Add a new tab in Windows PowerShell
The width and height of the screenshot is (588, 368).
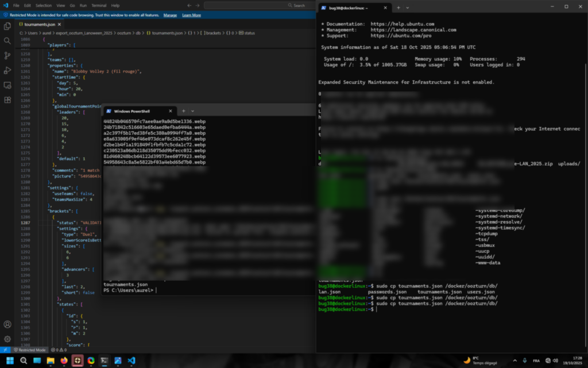pos(183,111)
